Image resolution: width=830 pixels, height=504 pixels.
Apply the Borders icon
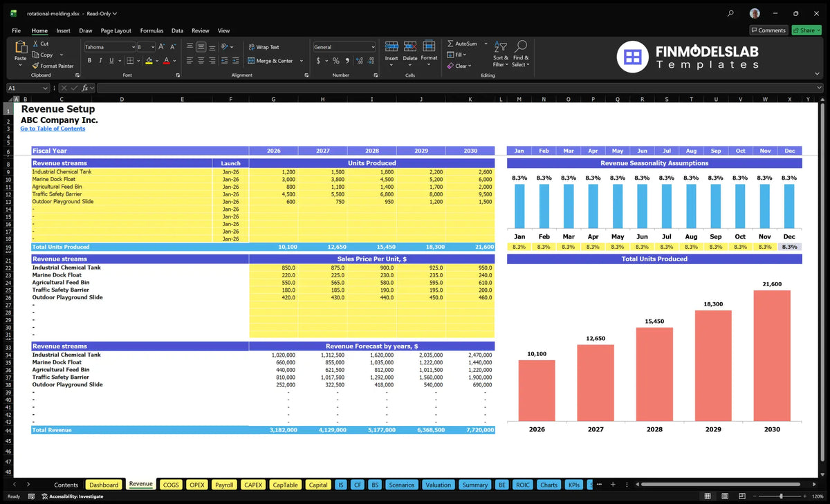[x=130, y=61]
